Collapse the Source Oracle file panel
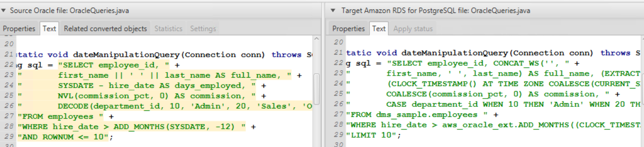Image resolution: width=644 pixels, height=147 pixels. (x=4, y=10)
